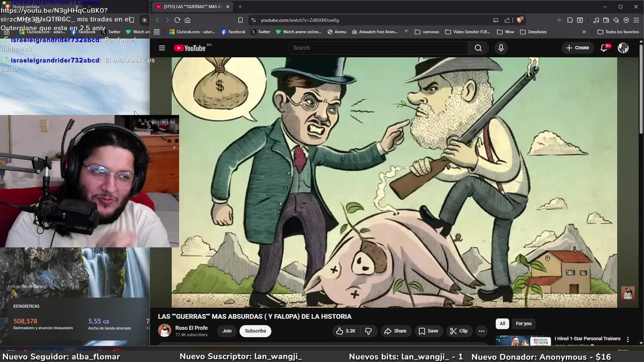This screenshot has width=644, height=362.
Task: Click 508,578 trackers blocked statistic
Action: coord(25,321)
